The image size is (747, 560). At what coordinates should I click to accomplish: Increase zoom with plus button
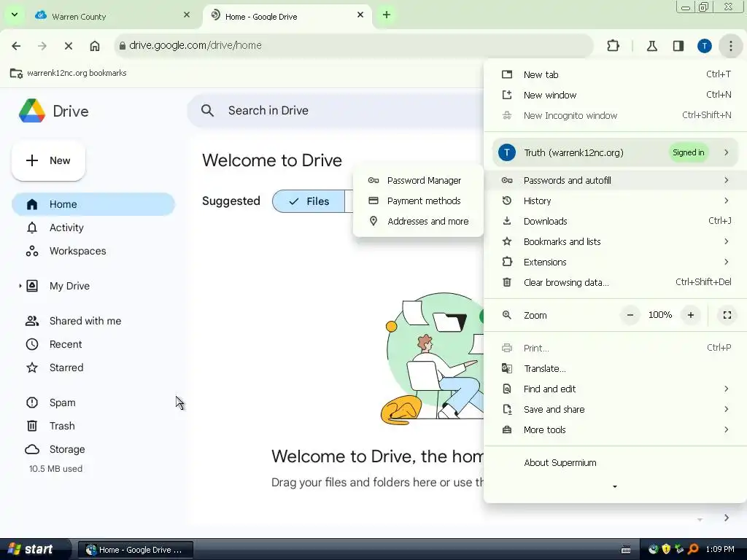point(690,315)
